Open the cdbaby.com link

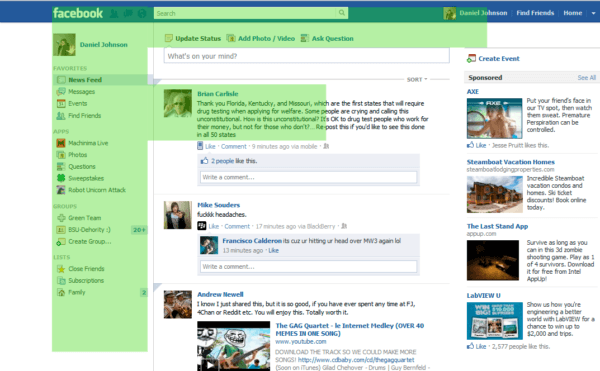[x=356, y=360]
